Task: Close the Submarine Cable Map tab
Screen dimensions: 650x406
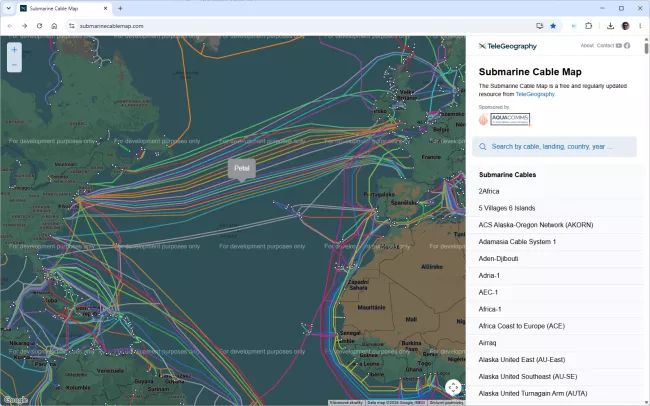Action: click(105, 8)
